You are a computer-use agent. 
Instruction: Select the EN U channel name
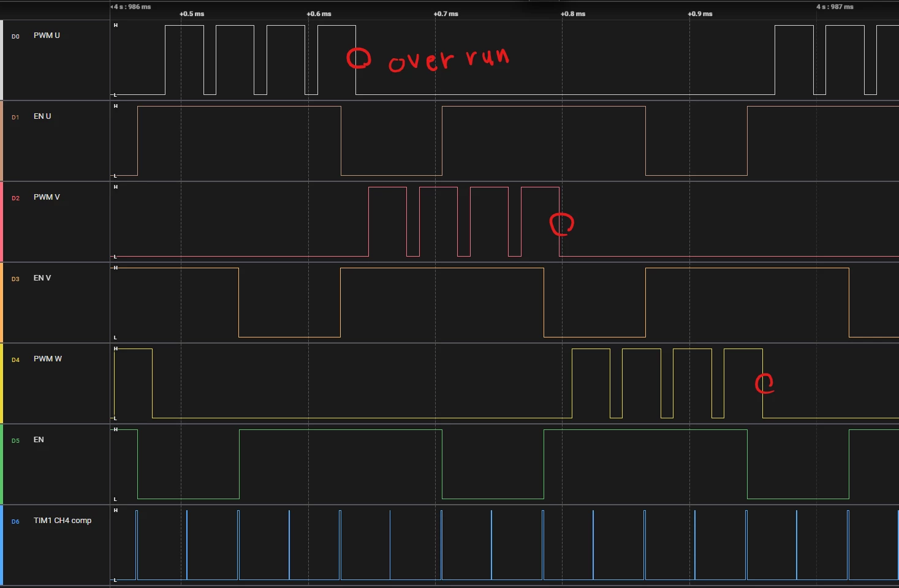[42, 116]
